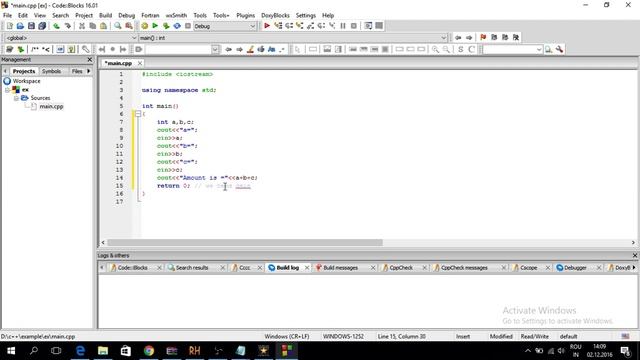Build the project with the gear icon
The width and height of the screenshot is (640, 360).
click(x=144, y=26)
